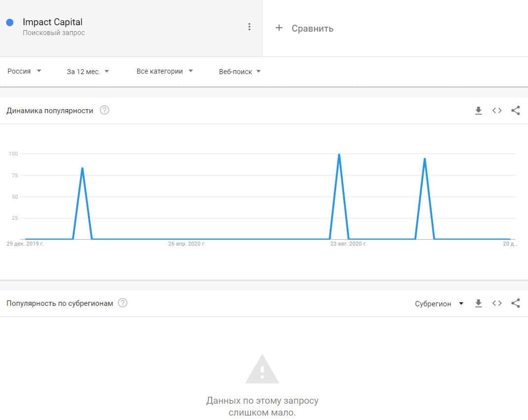Click the Данных по этому запросу слишком мало message
The height and width of the screenshot is (420, 528).
[262, 407]
